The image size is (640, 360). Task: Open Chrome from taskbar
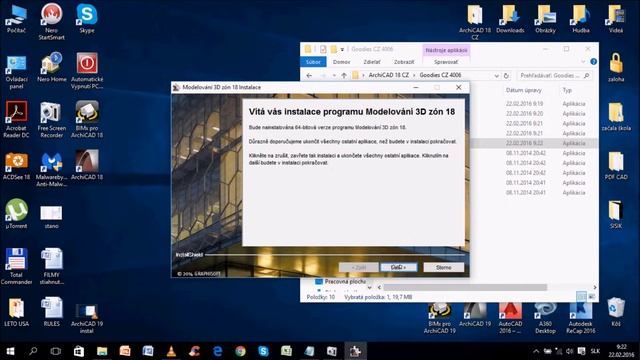240,351
